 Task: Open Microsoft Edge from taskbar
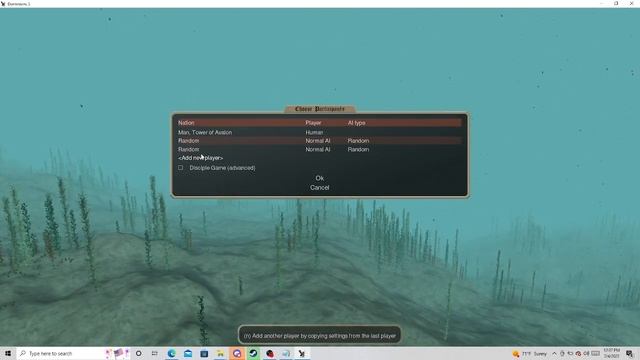tap(171, 353)
